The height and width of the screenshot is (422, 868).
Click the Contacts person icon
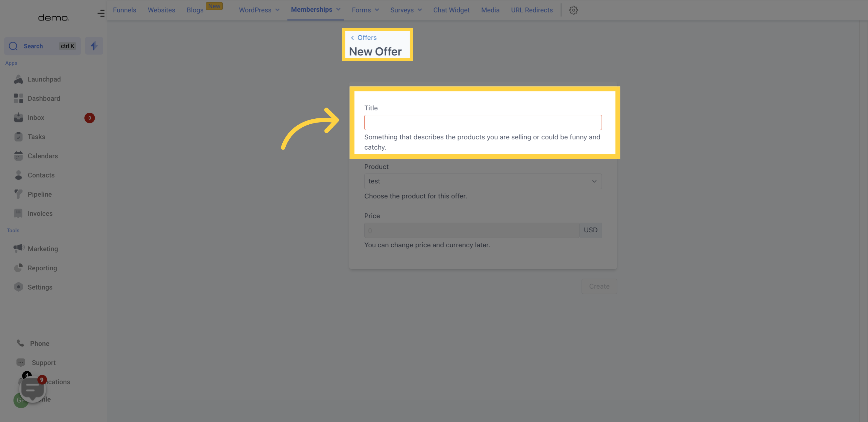[x=19, y=175]
